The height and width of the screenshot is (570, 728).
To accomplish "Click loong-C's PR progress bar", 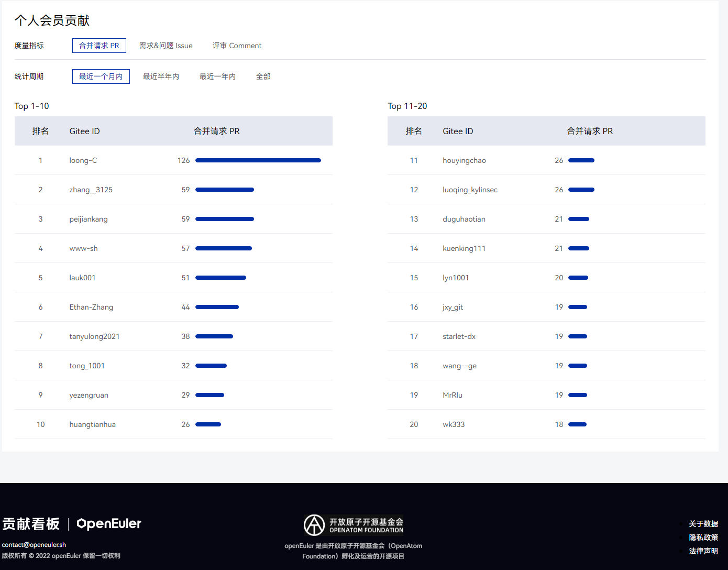I will [258, 160].
